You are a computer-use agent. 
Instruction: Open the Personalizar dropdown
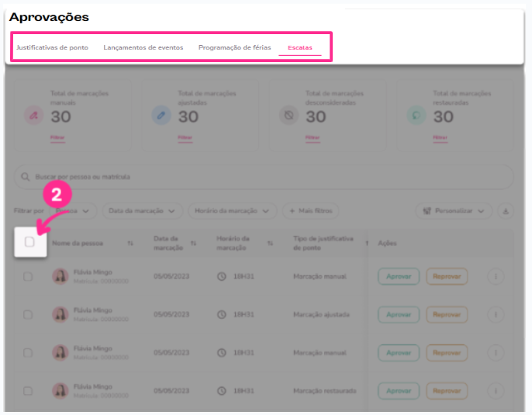tap(454, 210)
